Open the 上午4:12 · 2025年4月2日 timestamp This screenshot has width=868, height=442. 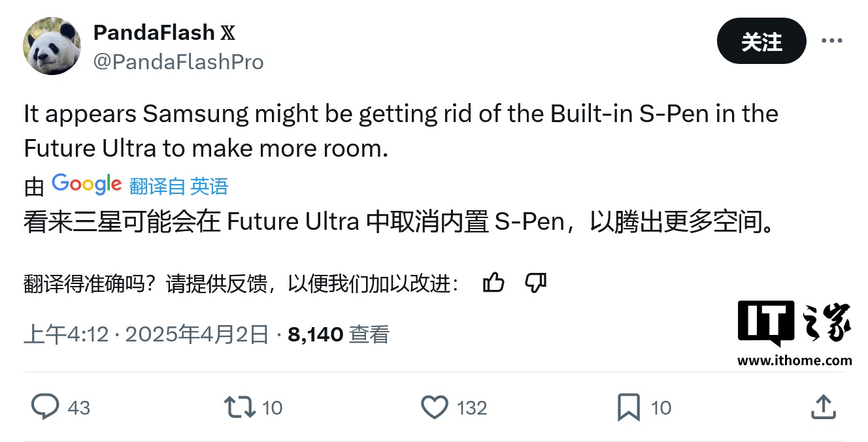click(146, 334)
